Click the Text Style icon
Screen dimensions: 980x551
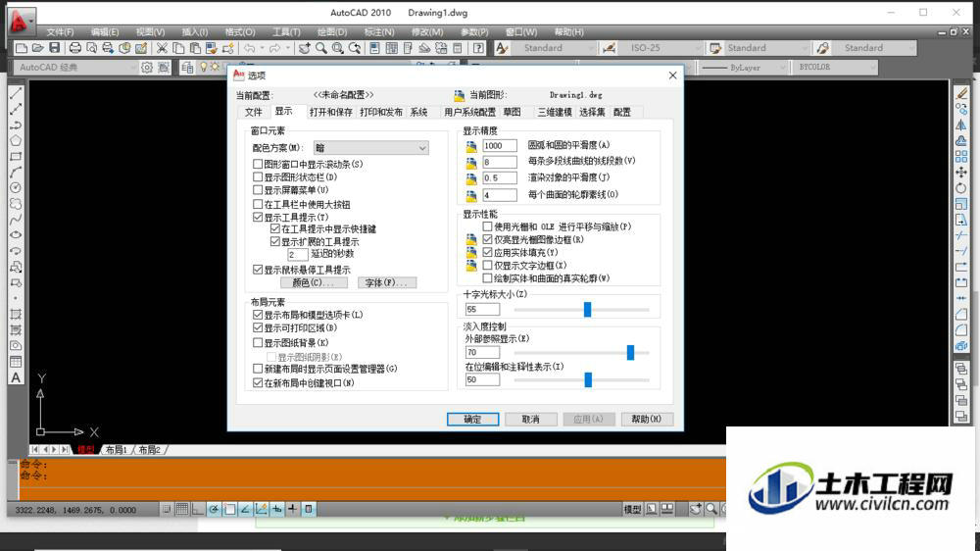(501, 48)
